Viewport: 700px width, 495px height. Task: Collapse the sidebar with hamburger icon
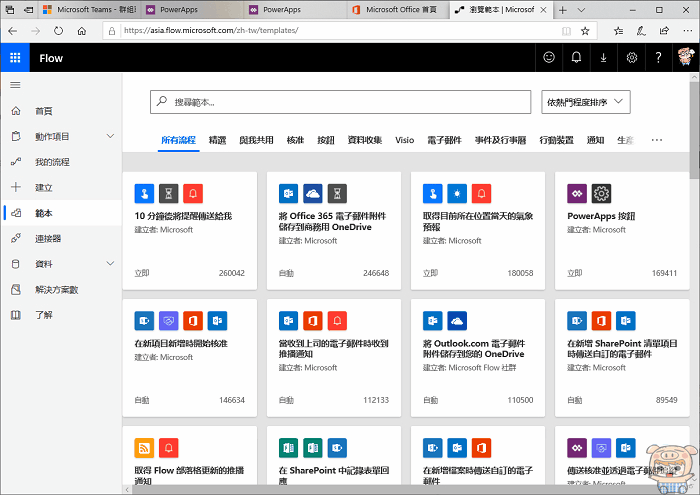[15, 86]
